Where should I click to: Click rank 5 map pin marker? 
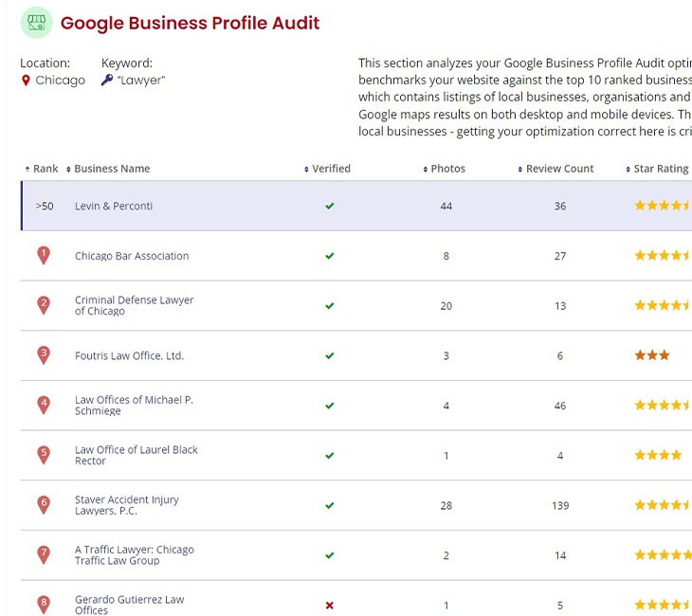(x=43, y=455)
